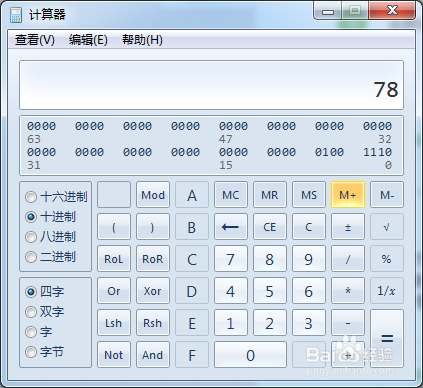Click the digit 0 key
Viewport: 423px width, 388px height.
(250, 355)
